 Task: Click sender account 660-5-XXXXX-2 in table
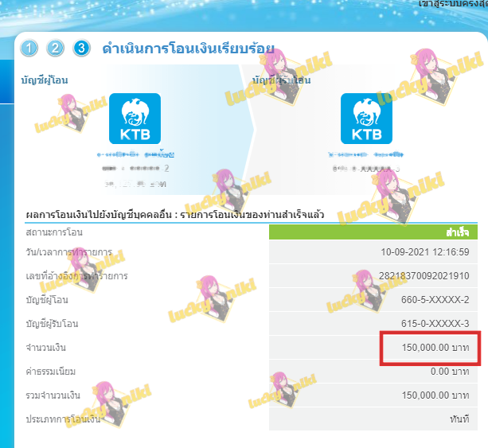point(435,300)
